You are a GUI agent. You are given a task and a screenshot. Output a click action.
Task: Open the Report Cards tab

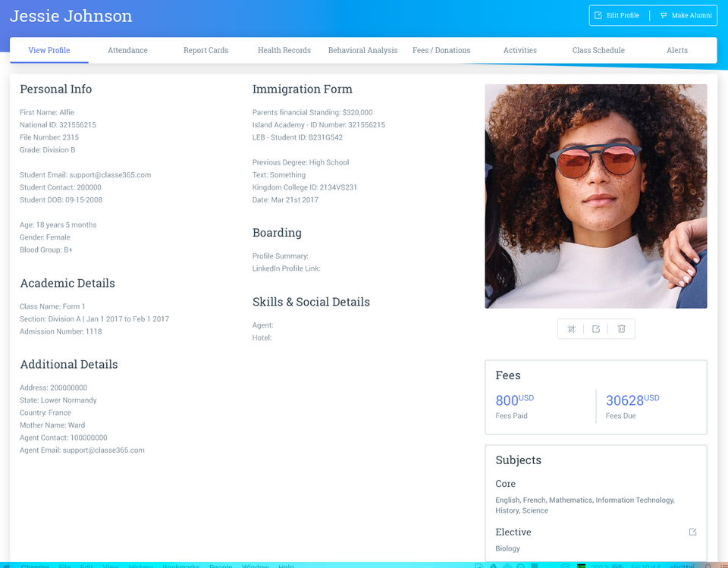click(206, 50)
